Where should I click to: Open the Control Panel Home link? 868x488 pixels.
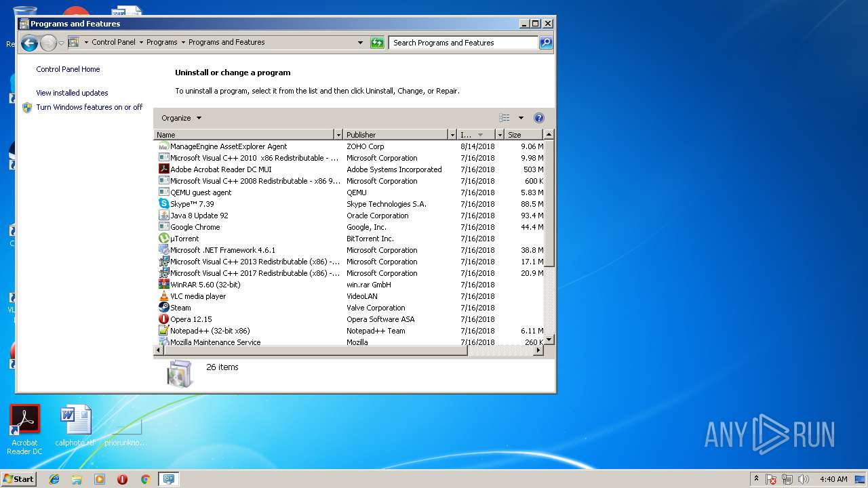(68, 69)
